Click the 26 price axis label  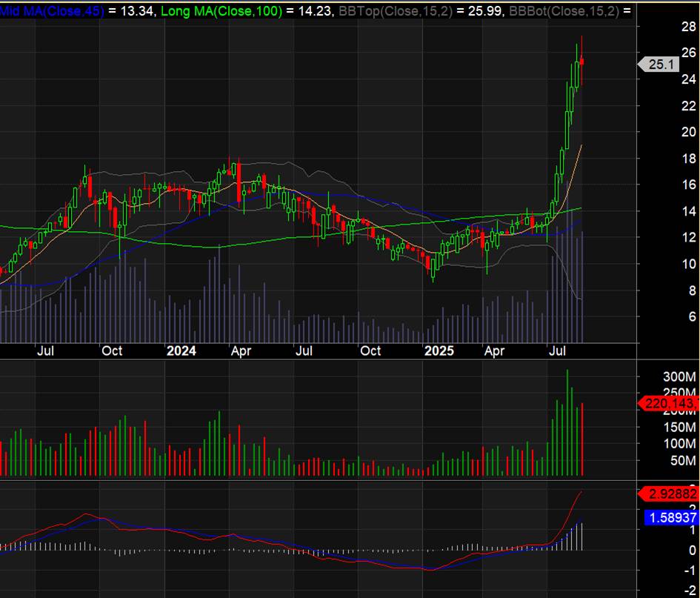[x=689, y=53]
